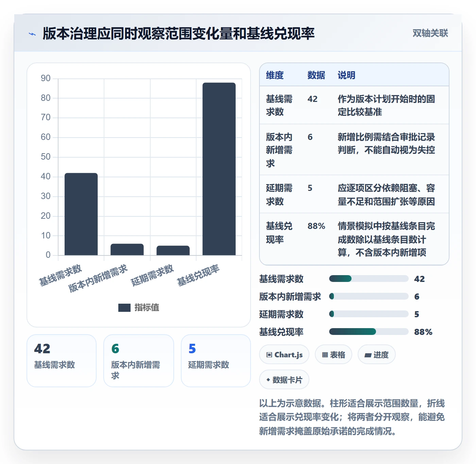Screen dimensions: 476x464
Task: Click the 版本内新增需求 bar in chart
Action: coord(127,249)
